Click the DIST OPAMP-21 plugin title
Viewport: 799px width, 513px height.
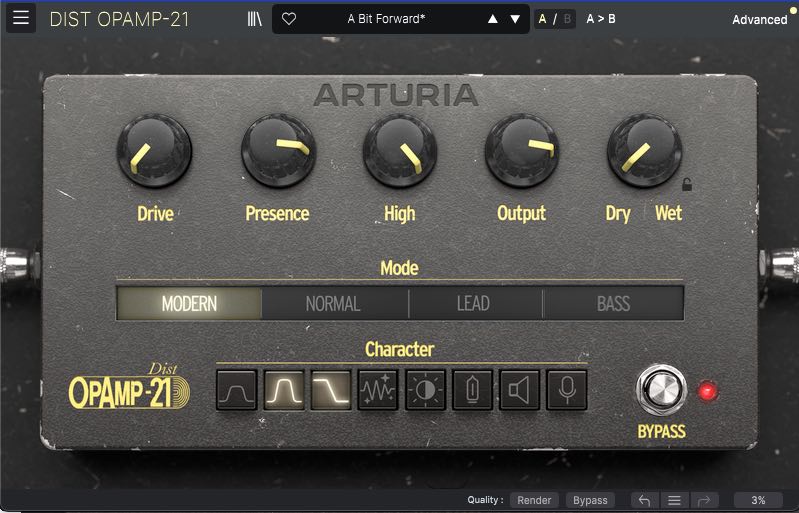click(x=119, y=19)
